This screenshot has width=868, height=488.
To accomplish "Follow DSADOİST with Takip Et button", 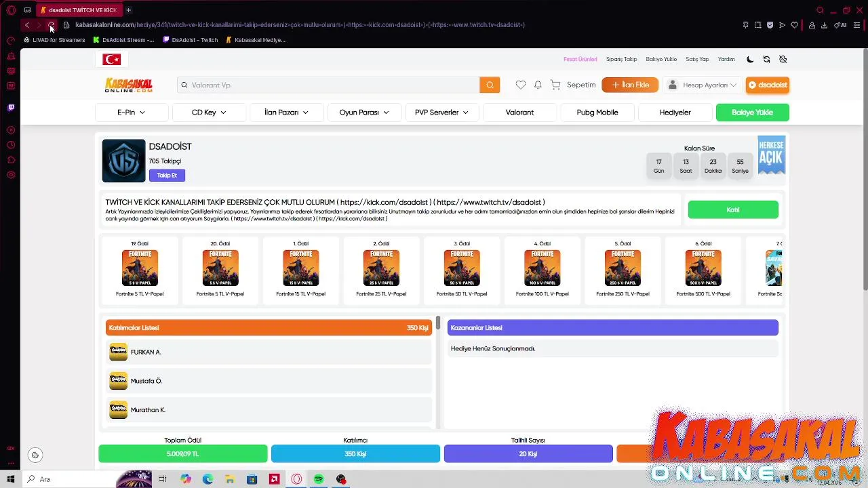I will pos(167,176).
